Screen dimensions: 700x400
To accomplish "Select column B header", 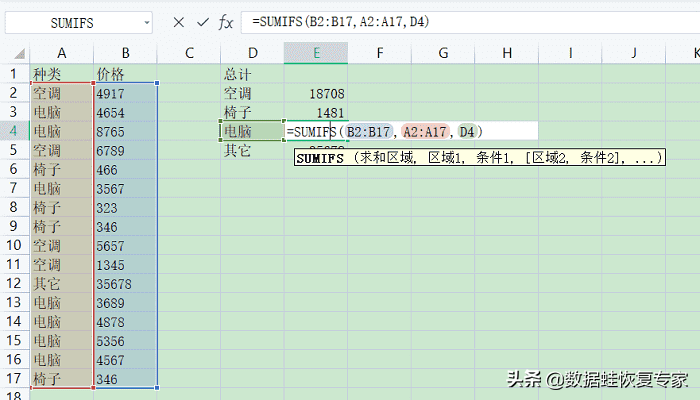I will [x=125, y=54].
